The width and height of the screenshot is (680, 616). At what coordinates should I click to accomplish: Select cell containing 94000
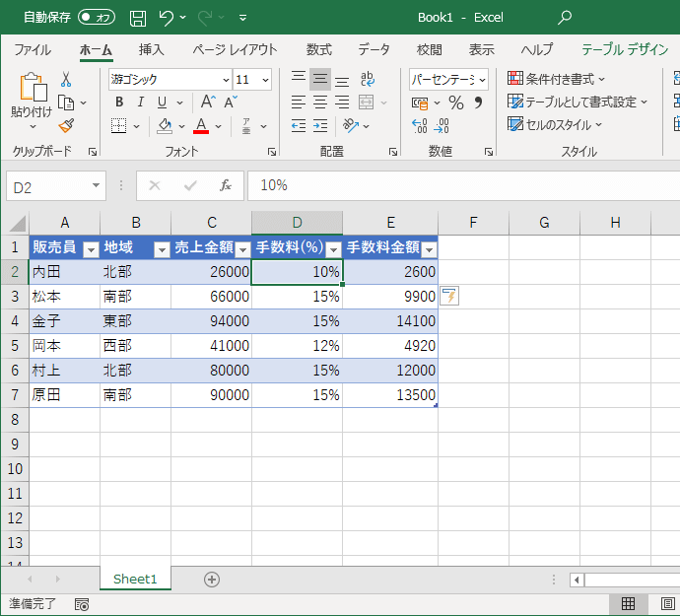tap(211, 321)
